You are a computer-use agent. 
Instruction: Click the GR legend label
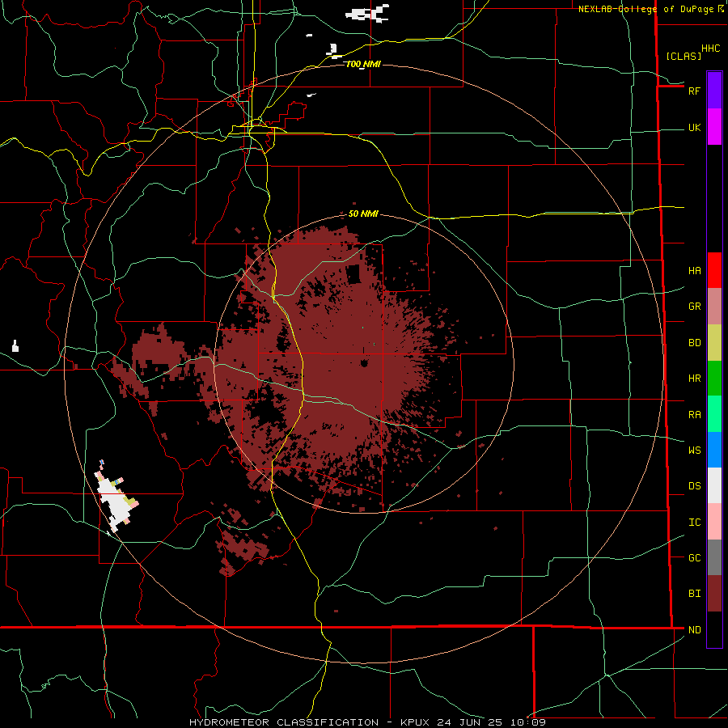(x=694, y=307)
